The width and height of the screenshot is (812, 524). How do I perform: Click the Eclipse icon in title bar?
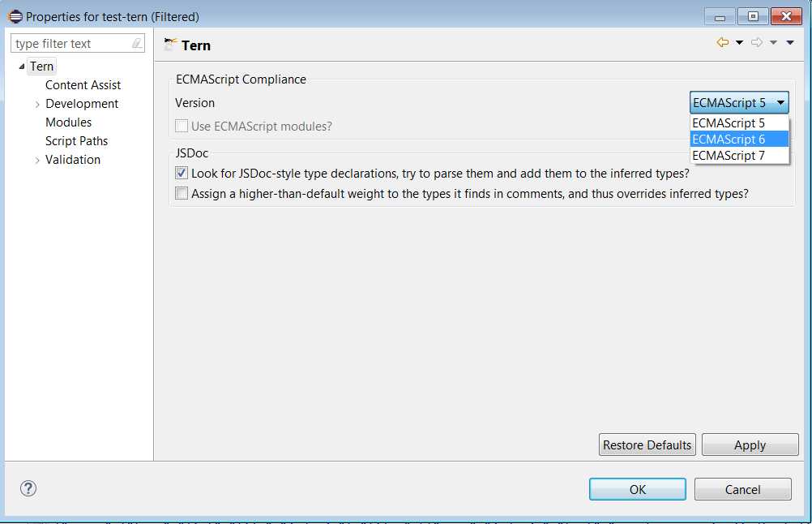click(15, 16)
